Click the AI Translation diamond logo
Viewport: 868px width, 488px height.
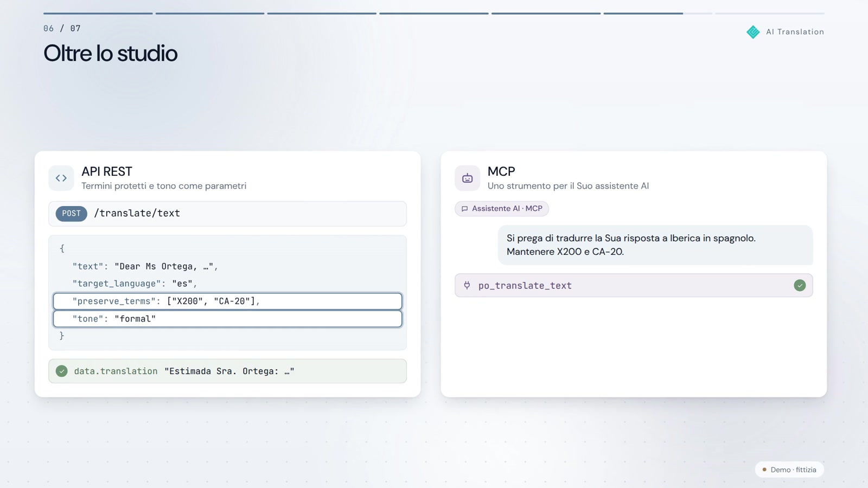tap(753, 32)
